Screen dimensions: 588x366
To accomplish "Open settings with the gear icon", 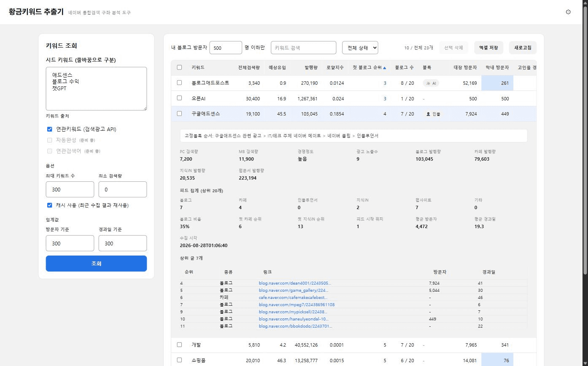I will point(568,12).
